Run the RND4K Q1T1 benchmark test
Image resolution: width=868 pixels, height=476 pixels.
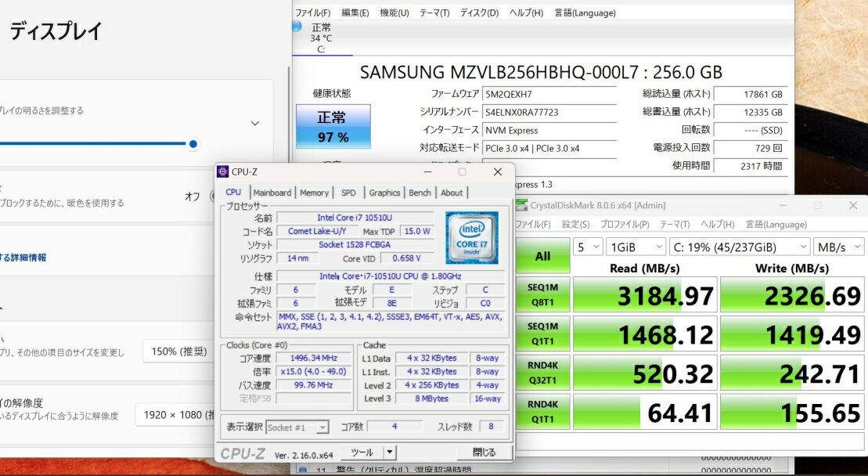[542, 412]
